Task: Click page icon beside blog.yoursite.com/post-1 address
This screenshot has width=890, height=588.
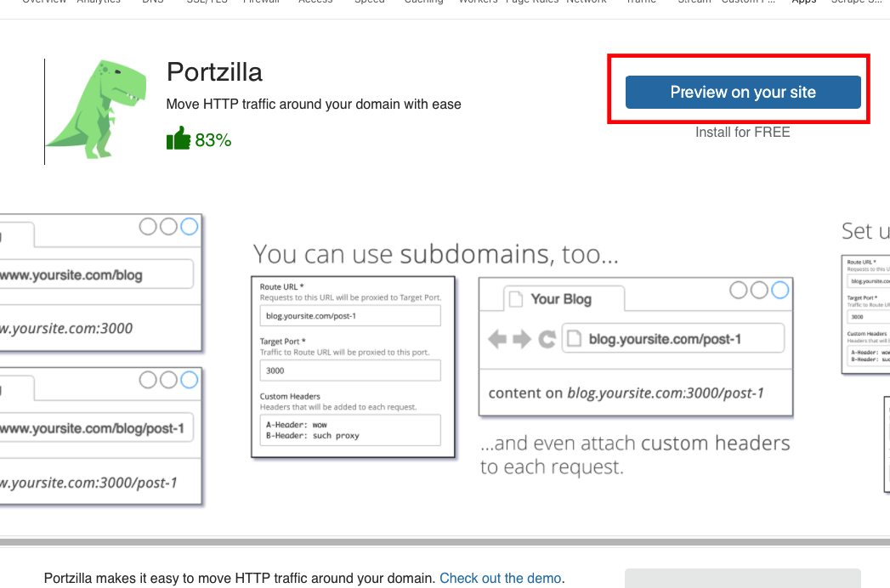Action: (x=575, y=339)
